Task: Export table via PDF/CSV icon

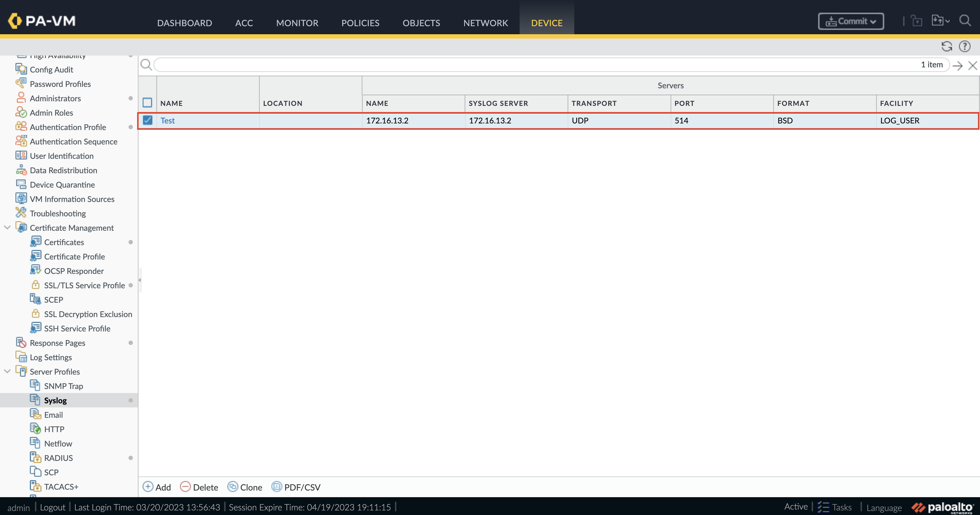Action: click(277, 487)
